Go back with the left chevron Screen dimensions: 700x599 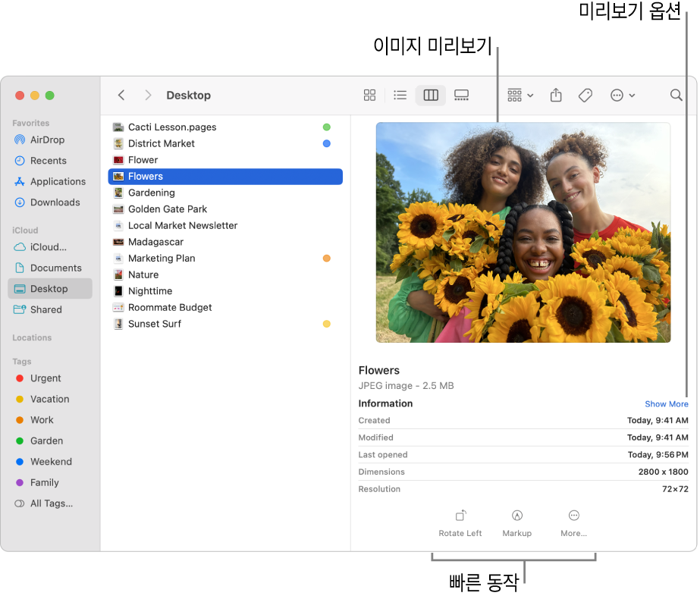click(x=121, y=95)
